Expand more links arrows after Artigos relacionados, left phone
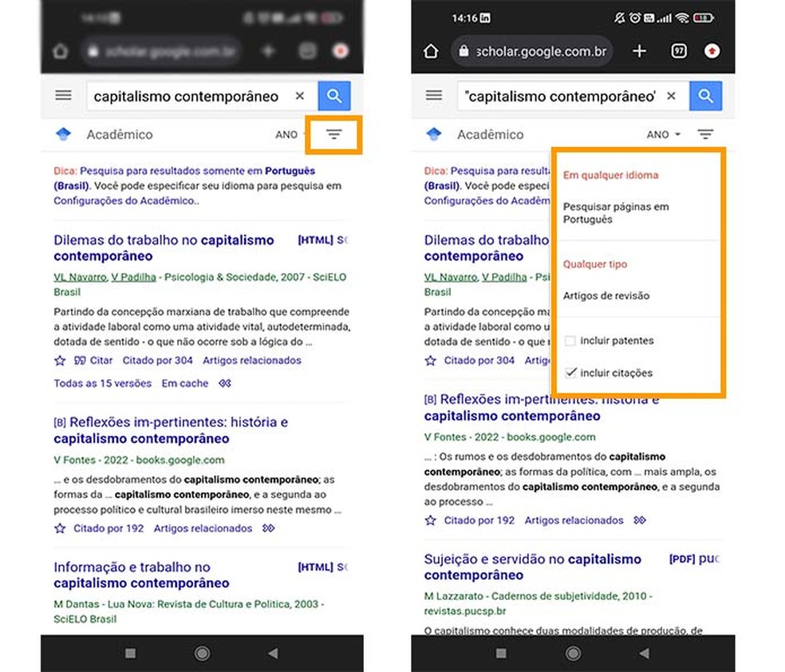The image size is (785, 672). click(268, 528)
